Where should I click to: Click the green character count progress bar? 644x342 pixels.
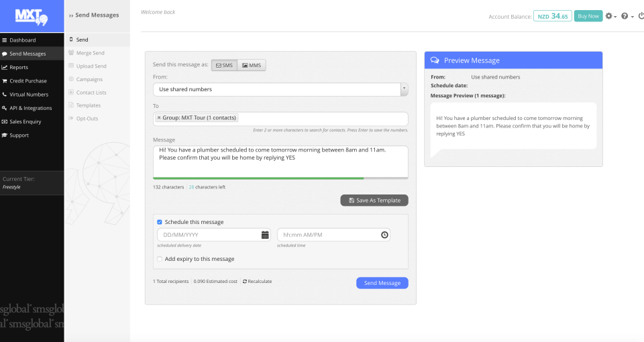258,178
